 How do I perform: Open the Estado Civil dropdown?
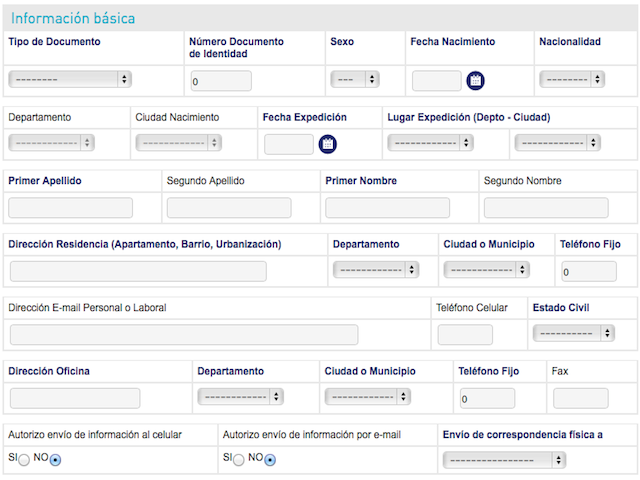click(573, 333)
